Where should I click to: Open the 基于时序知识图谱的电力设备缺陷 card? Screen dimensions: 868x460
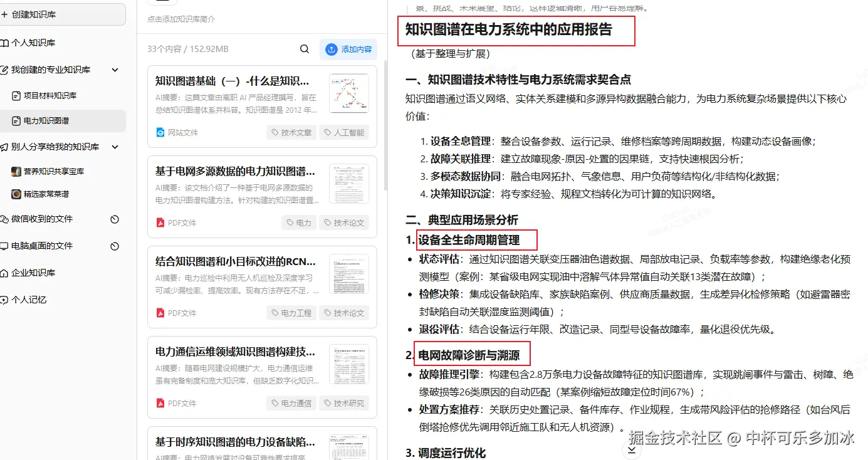[x=262, y=443]
